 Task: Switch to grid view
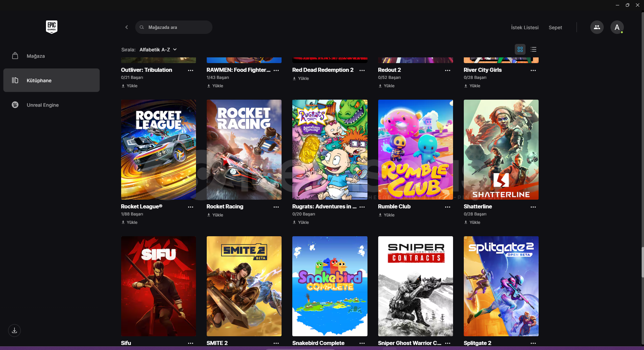[520, 49]
